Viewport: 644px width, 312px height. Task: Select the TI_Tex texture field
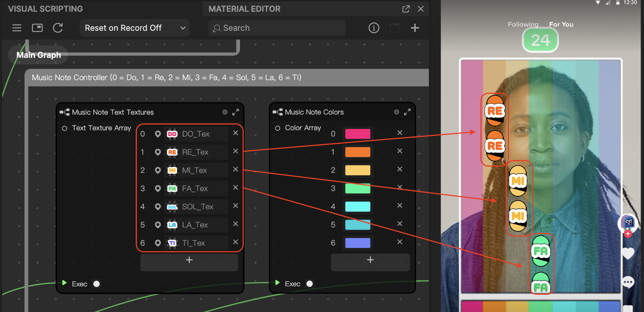point(196,243)
